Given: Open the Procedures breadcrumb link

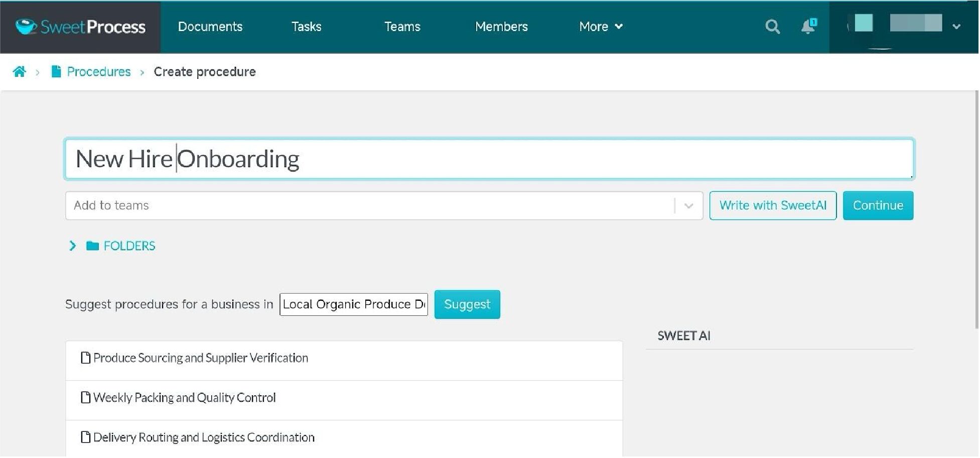Looking at the screenshot, I should coord(99,72).
